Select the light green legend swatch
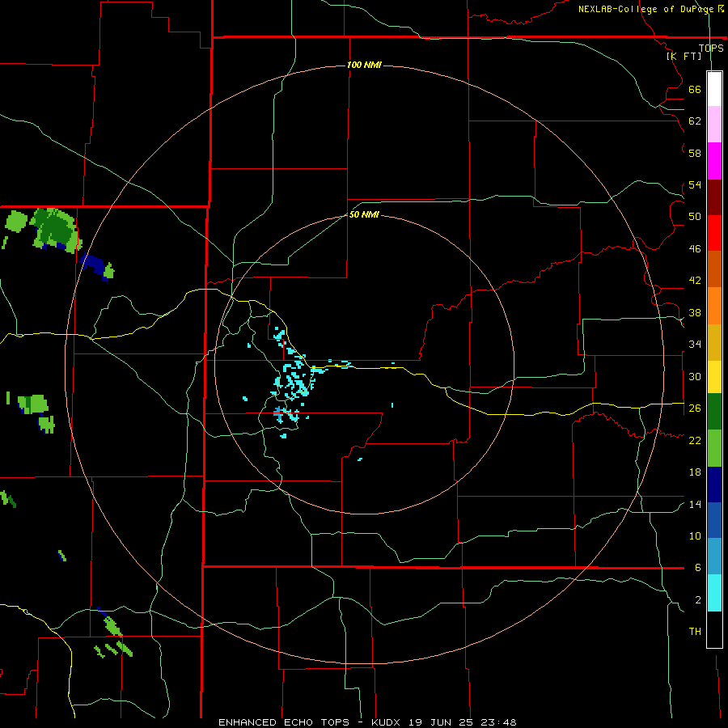728x728 pixels. point(714,448)
